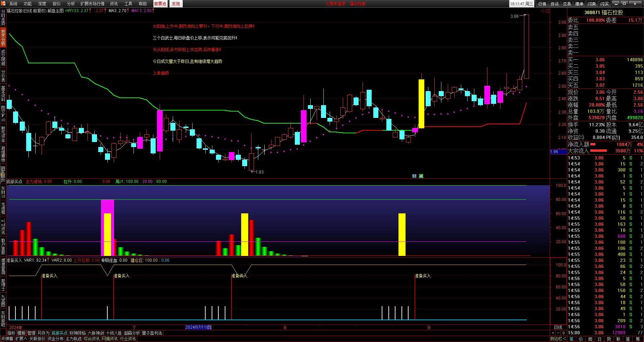Open the 报价 menu
644x342 pixels.
[x=57, y=4]
